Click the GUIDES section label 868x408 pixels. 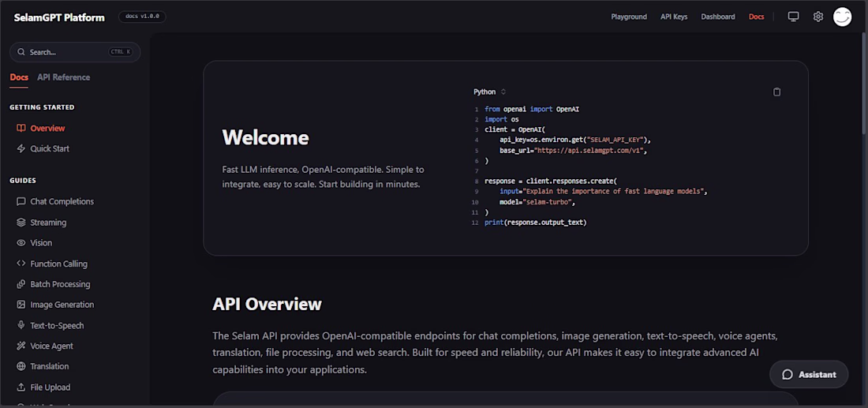(x=23, y=181)
